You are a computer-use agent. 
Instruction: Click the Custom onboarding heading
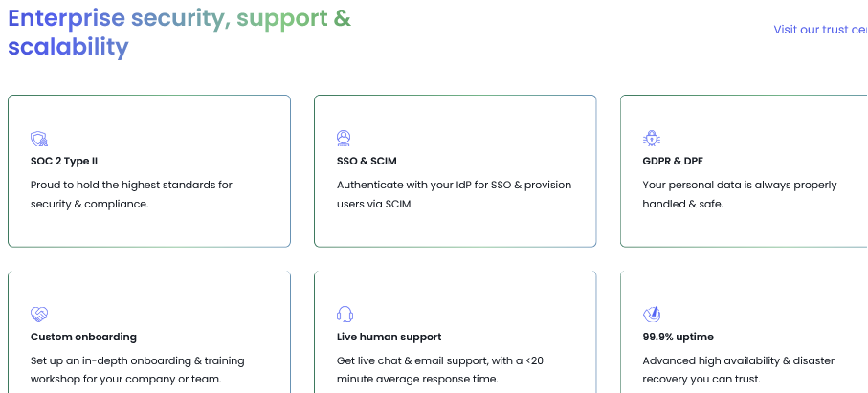83,337
